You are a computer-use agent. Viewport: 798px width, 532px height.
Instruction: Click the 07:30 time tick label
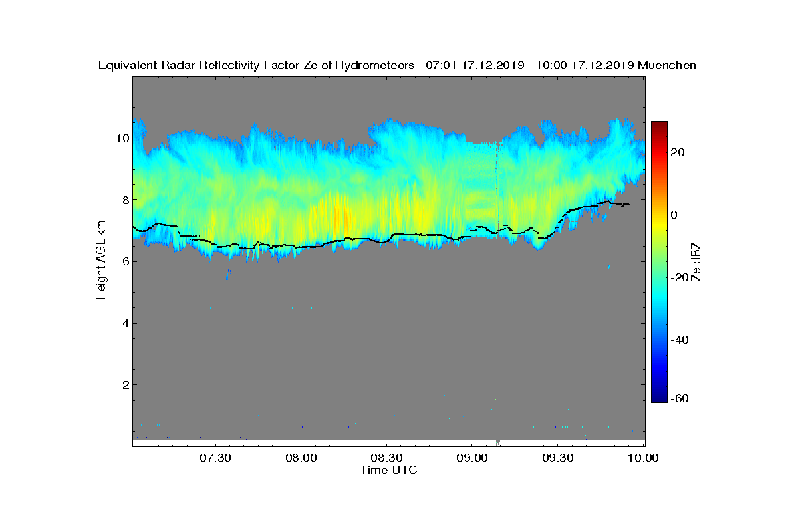[x=215, y=458]
